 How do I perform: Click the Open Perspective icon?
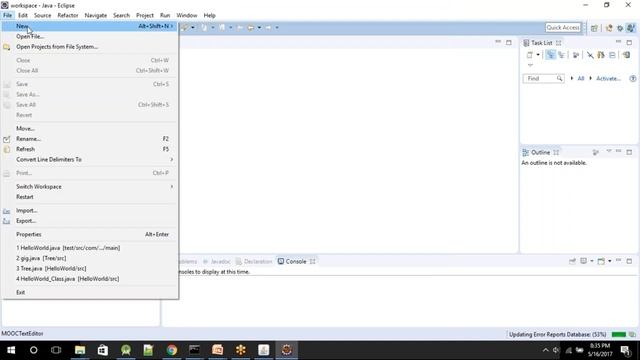594,28
